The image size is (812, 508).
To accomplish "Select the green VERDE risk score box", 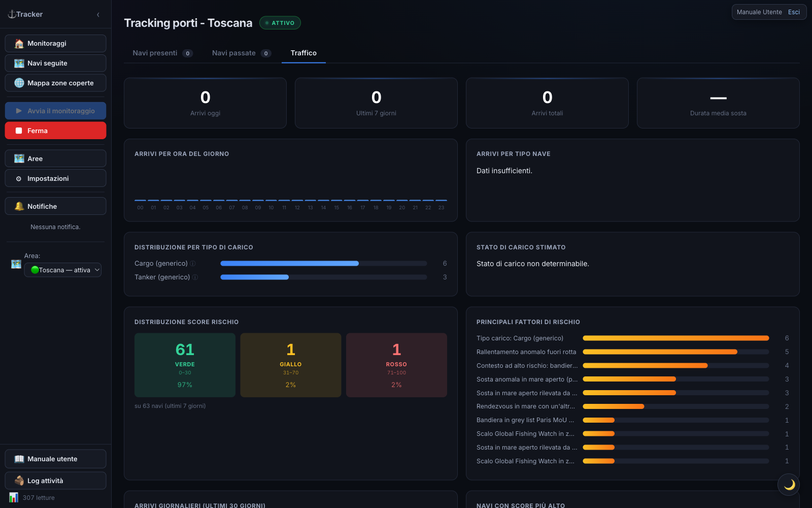I will [185, 365].
